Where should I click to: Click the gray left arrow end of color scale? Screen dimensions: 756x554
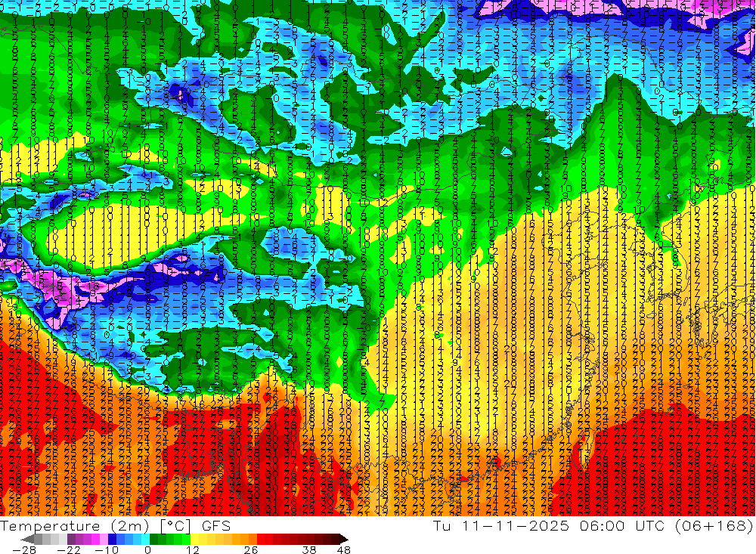click(x=27, y=539)
